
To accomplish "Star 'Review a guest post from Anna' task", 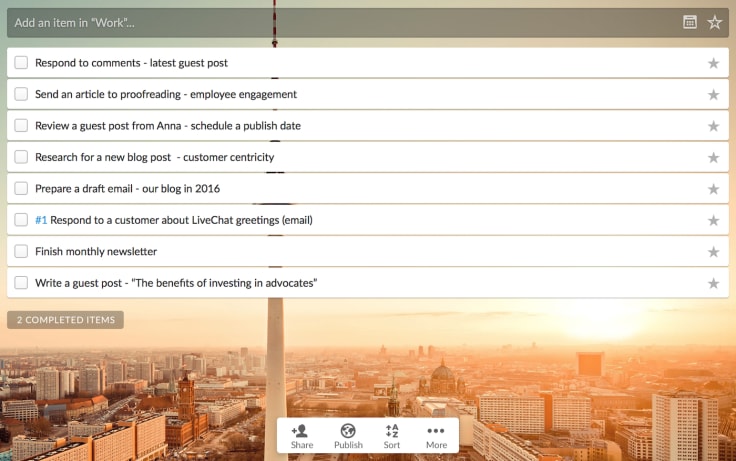I will click(713, 126).
